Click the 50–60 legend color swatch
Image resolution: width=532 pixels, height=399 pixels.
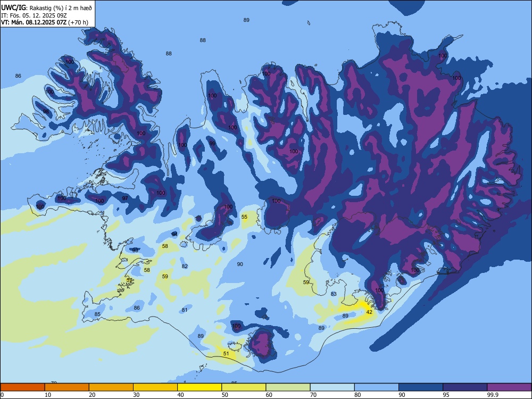click(244, 387)
